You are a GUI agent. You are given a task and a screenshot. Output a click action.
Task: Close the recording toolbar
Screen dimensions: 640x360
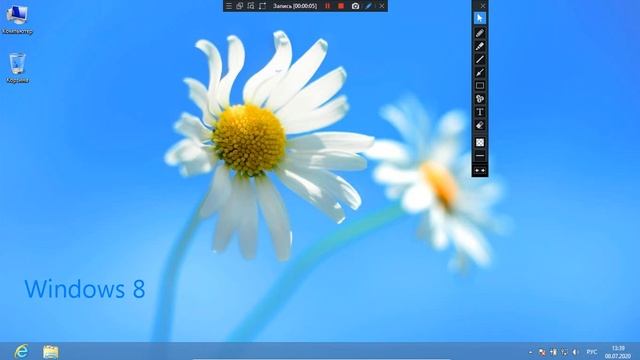tap(382, 6)
